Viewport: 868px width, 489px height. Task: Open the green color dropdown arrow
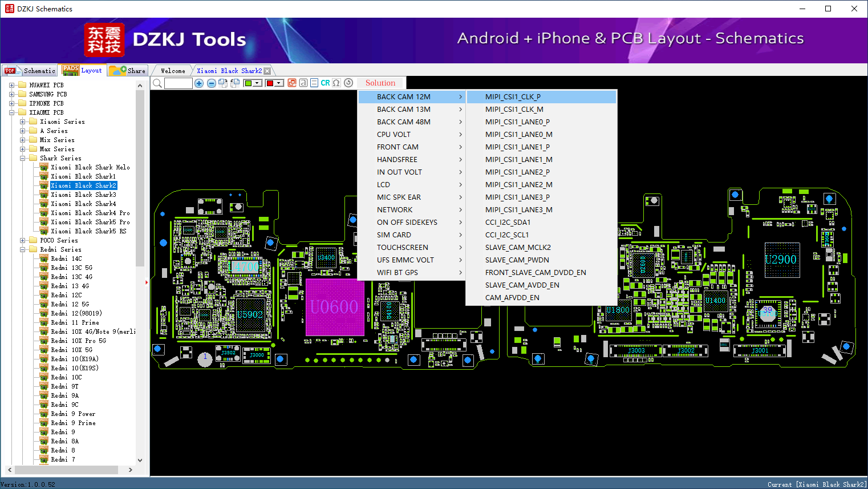258,83
